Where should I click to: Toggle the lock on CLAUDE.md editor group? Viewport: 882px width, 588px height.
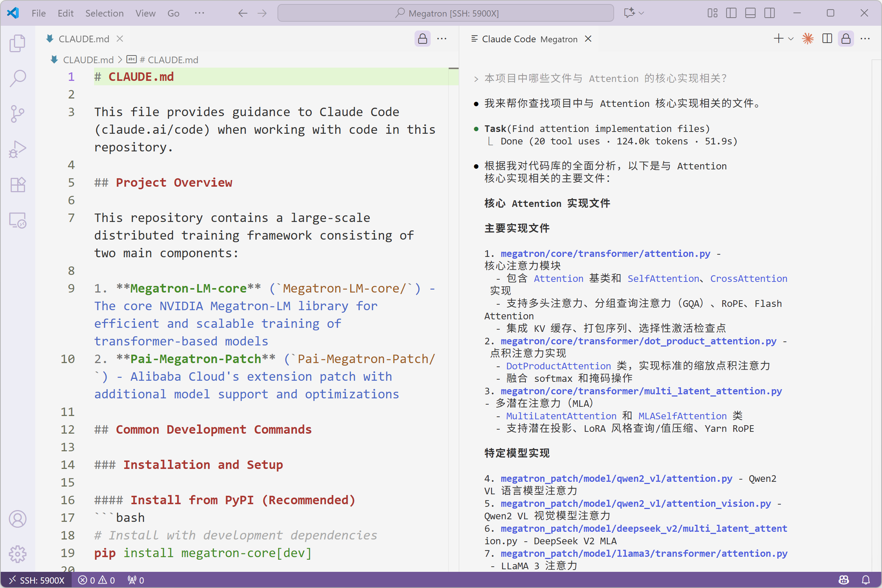pyautogui.click(x=423, y=39)
